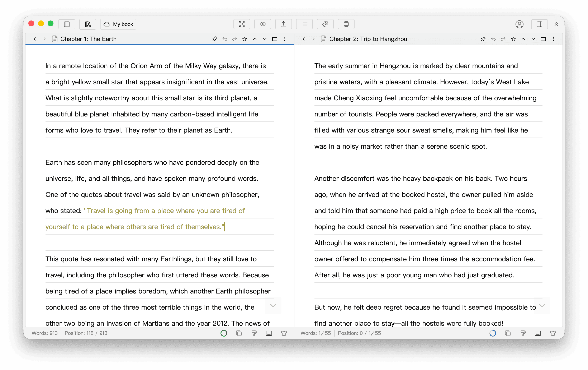Image resolution: width=588 pixels, height=370 pixels.
Task: Open the user account icon
Action: pyautogui.click(x=519, y=24)
